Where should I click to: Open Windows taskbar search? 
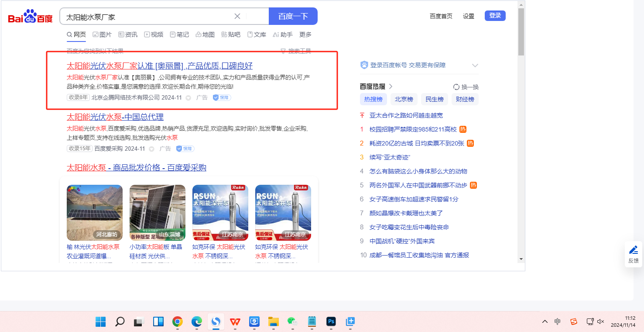coord(120,322)
